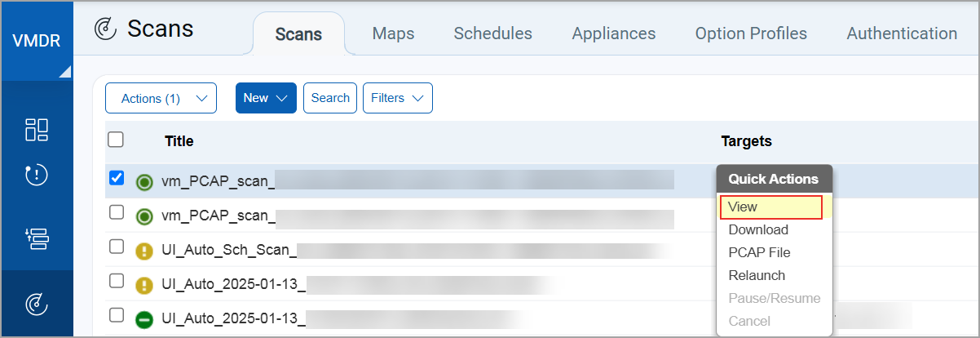Check the UI_Auto_Sch_Scan row checkbox
This screenshot has width=980, height=338.
pyautogui.click(x=117, y=247)
